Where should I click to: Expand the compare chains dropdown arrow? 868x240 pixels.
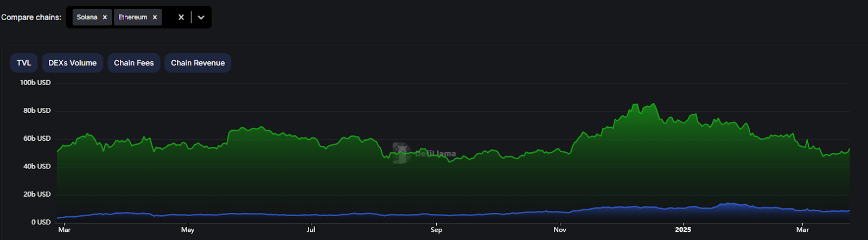(x=201, y=17)
